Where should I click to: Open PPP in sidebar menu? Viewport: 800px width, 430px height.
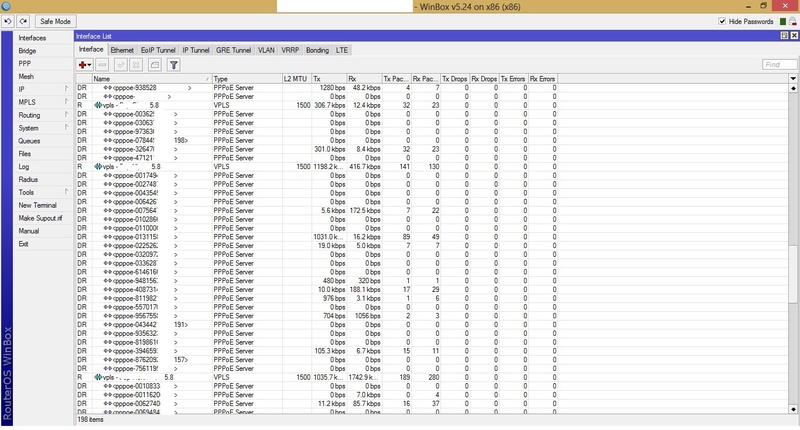coord(24,64)
